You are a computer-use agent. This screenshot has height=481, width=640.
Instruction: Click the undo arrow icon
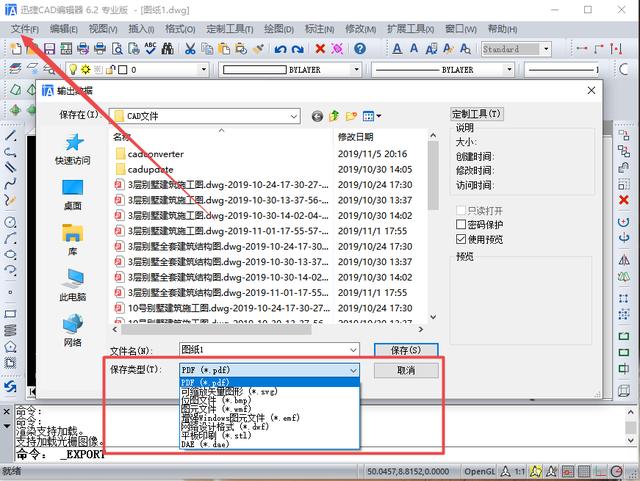click(x=280, y=49)
